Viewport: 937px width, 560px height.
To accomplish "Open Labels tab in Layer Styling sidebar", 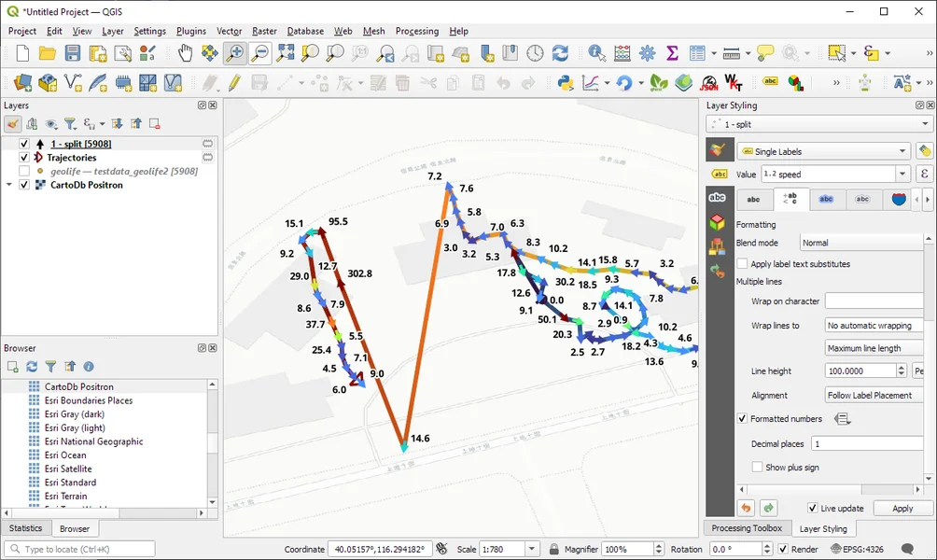I will [718, 197].
